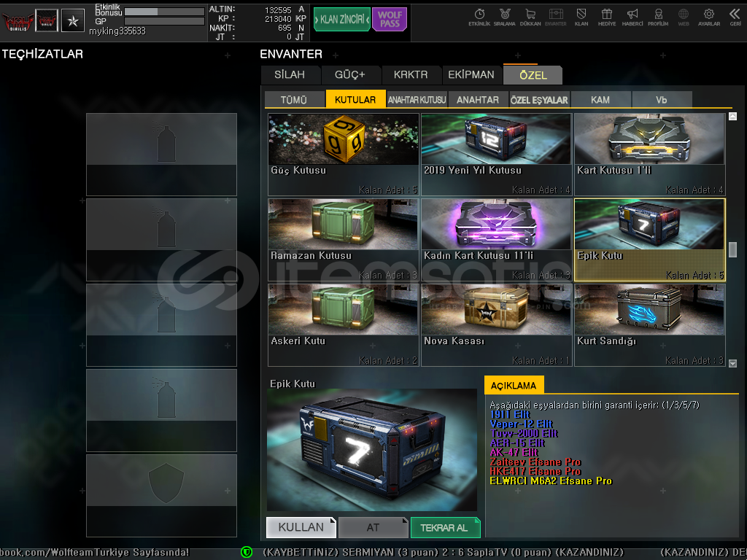
Task: Select the ANAHTAR KUTUSU sub-tab
Action: (417, 99)
